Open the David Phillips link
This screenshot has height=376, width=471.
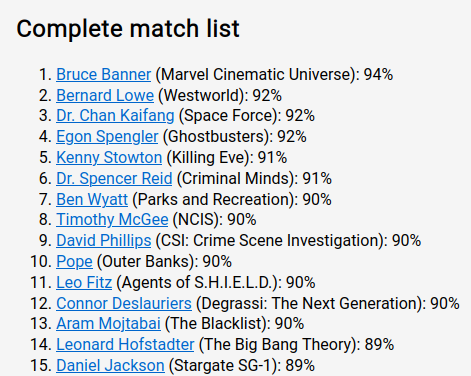[103, 241]
